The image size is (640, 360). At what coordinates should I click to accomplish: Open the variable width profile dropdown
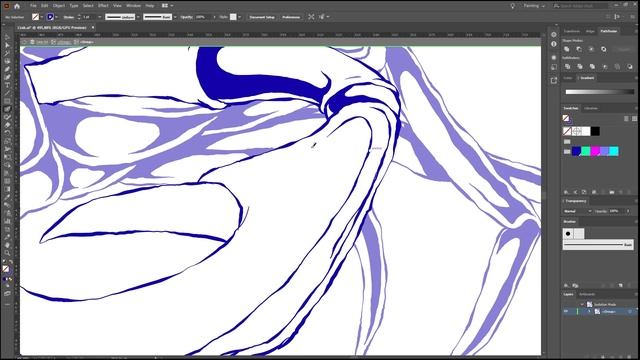(138, 17)
